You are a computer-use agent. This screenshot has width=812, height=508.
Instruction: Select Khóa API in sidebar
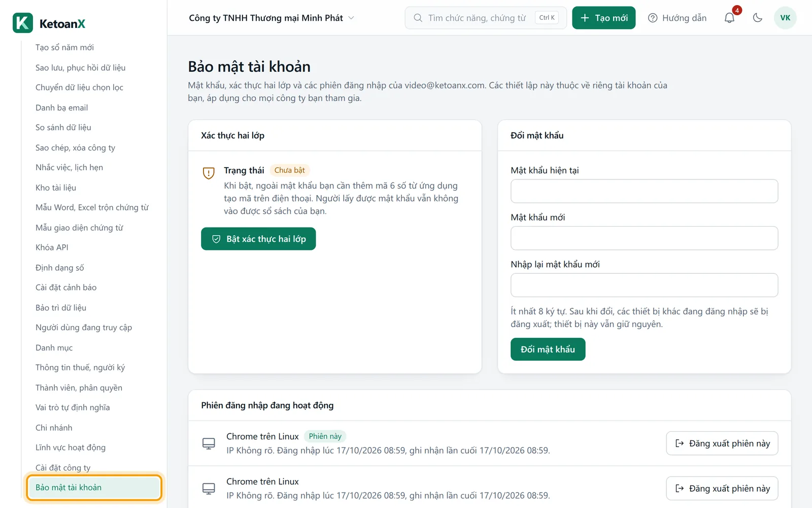tap(52, 247)
